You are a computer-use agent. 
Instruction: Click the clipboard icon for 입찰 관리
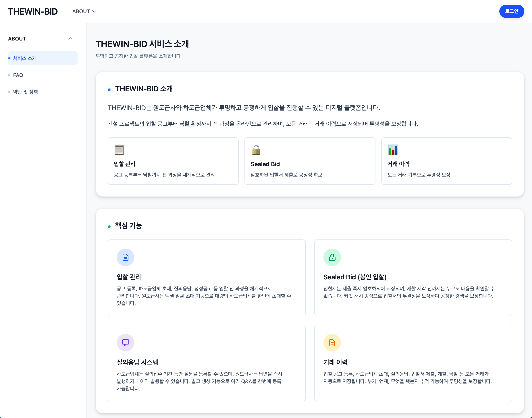click(119, 150)
